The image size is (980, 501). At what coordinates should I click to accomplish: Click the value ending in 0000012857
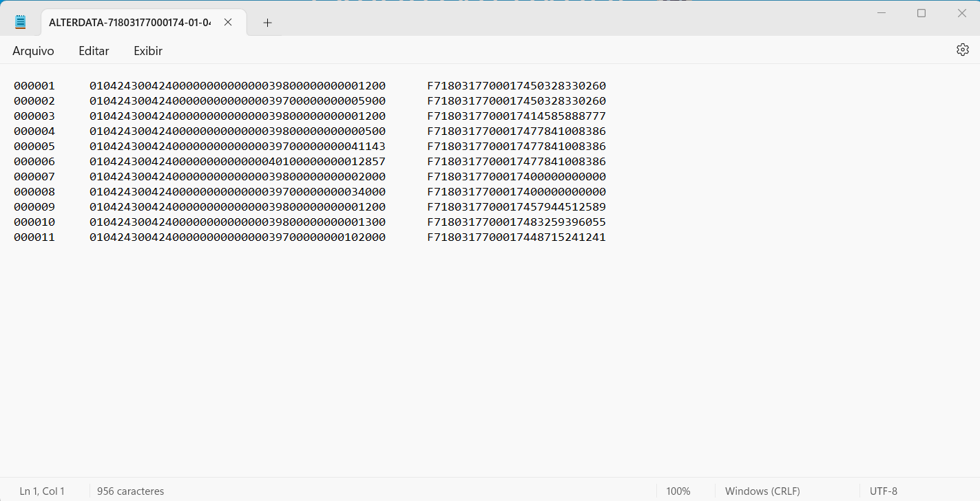[x=238, y=162]
